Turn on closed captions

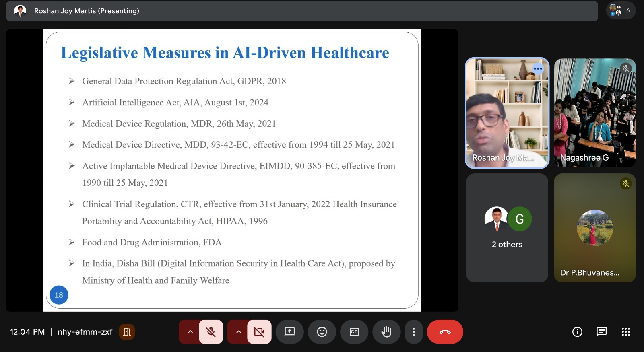(354, 332)
